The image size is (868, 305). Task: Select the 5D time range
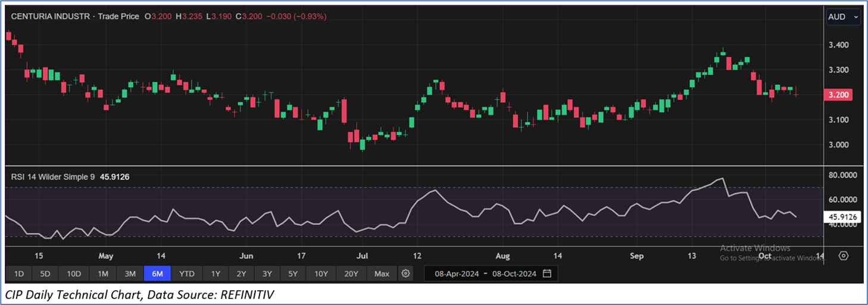point(45,273)
